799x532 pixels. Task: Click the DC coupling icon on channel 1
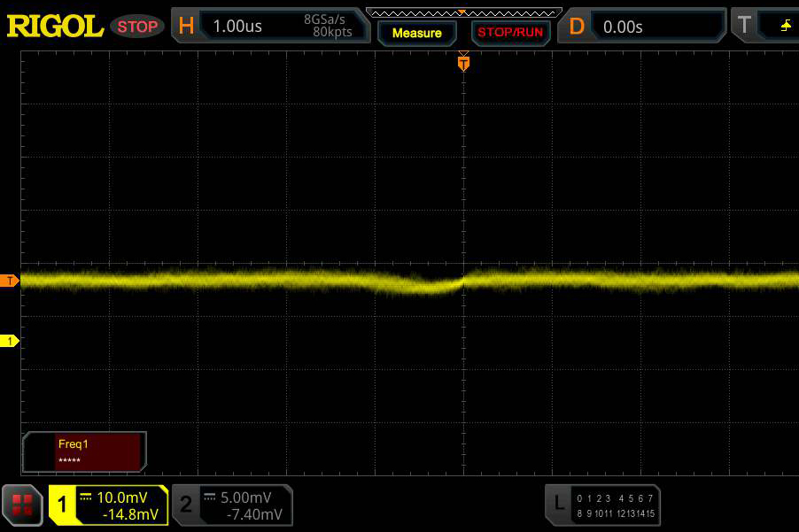(x=86, y=497)
